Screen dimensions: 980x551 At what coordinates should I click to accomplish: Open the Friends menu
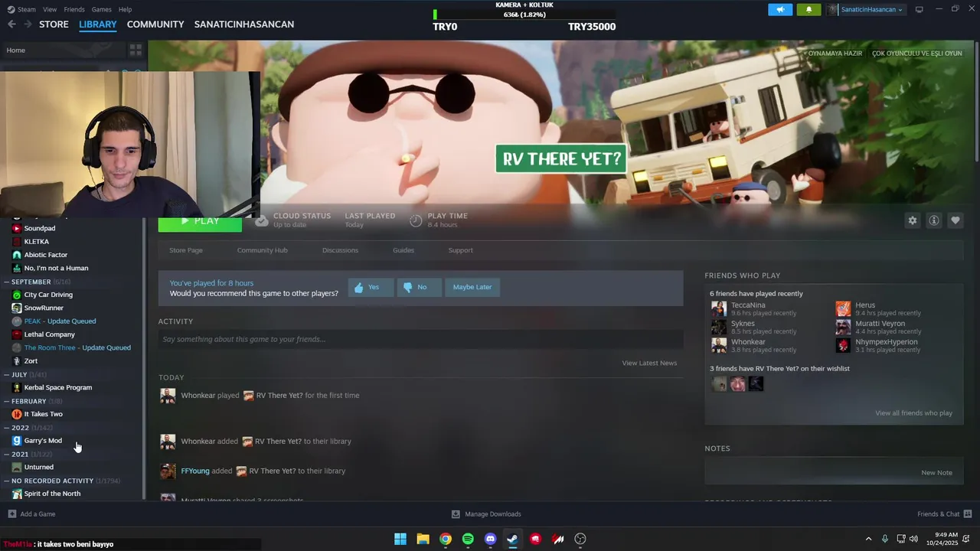74,9
